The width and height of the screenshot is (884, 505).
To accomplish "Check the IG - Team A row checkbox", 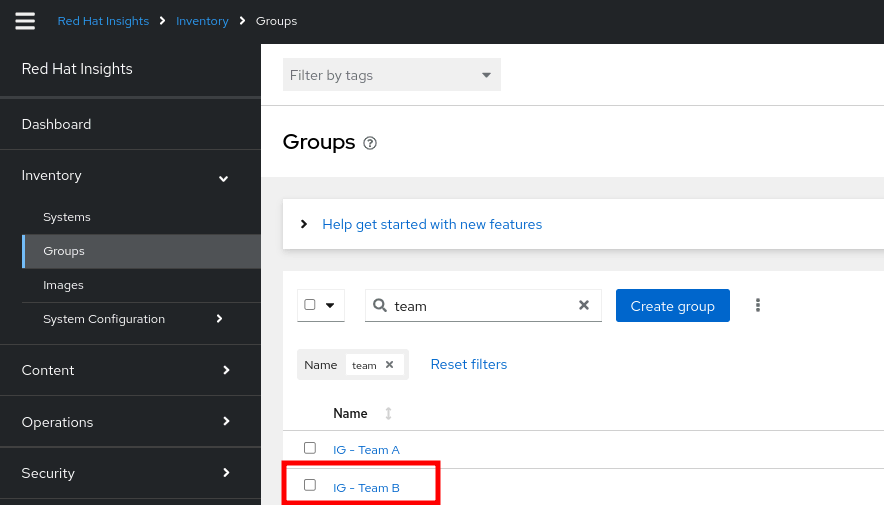I will [x=310, y=448].
